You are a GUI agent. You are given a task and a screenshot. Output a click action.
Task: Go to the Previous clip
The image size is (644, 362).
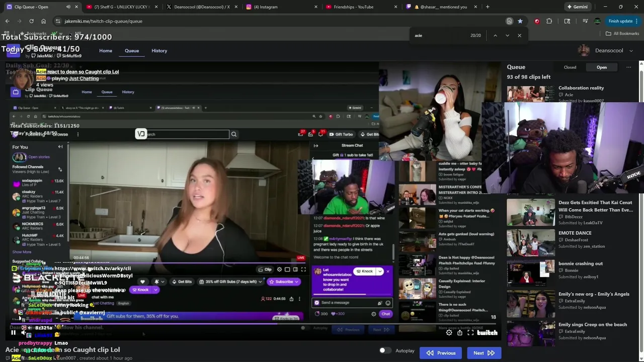pyautogui.click(x=441, y=353)
